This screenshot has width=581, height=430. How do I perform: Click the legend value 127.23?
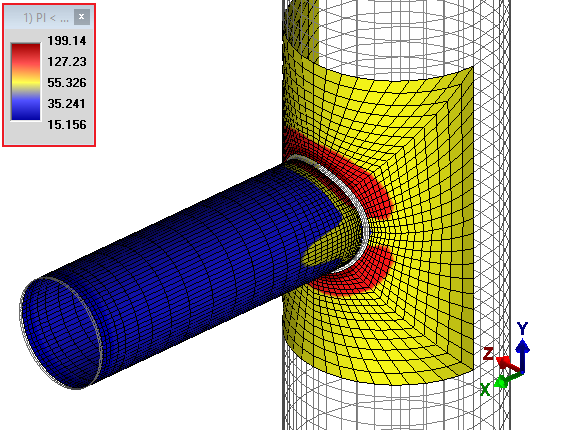tap(67, 62)
